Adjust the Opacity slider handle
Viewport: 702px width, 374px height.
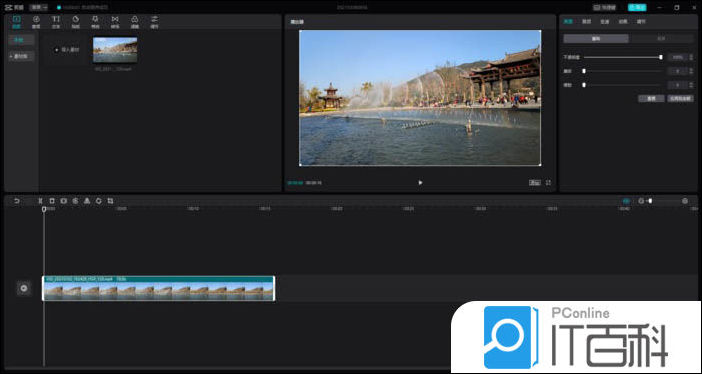pyautogui.click(x=661, y=57)
